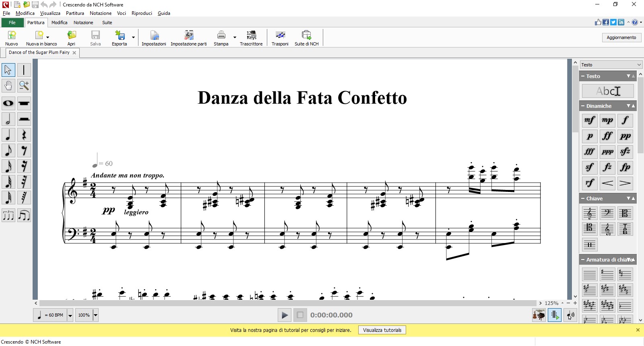Viewport: 644px width, 346px height.
Task: Toggle the instrument sounds button
Action: coord(539,315)
